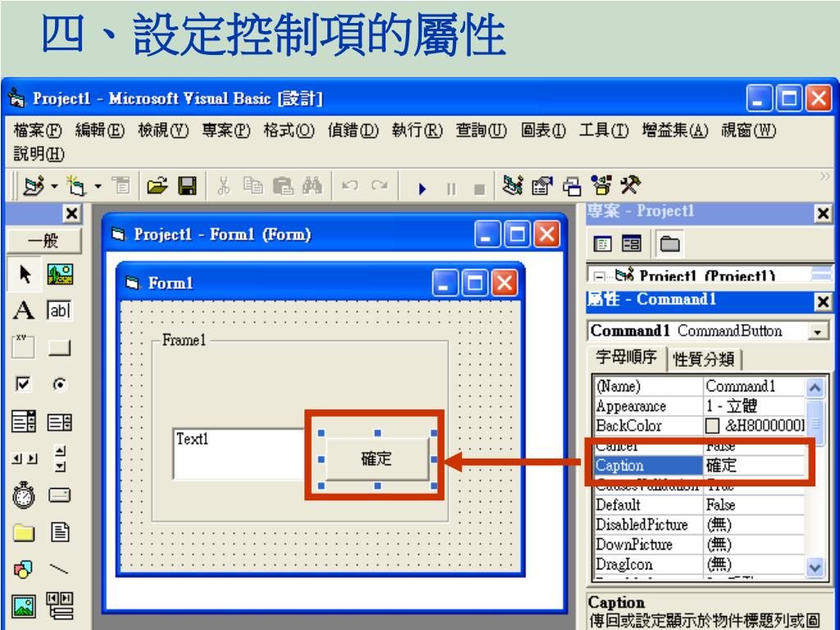The image size is (840, 630).
Task: Open the 說明(H) menu
Action: (x=39, y=153)
